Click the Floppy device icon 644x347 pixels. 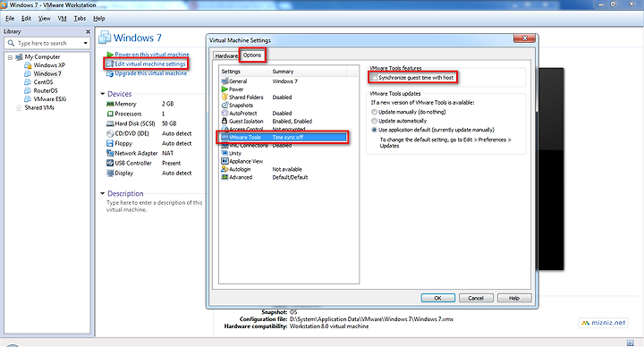pyautogui.click(x=110, y=143)
